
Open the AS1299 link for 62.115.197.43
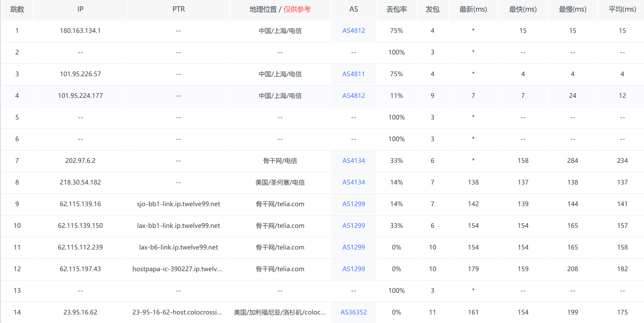[x=353, y=269]
